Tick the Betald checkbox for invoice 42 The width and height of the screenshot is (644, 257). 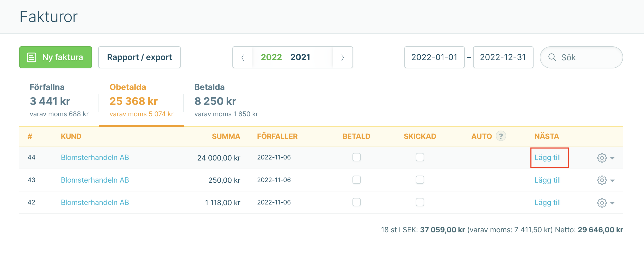[356, 202]
